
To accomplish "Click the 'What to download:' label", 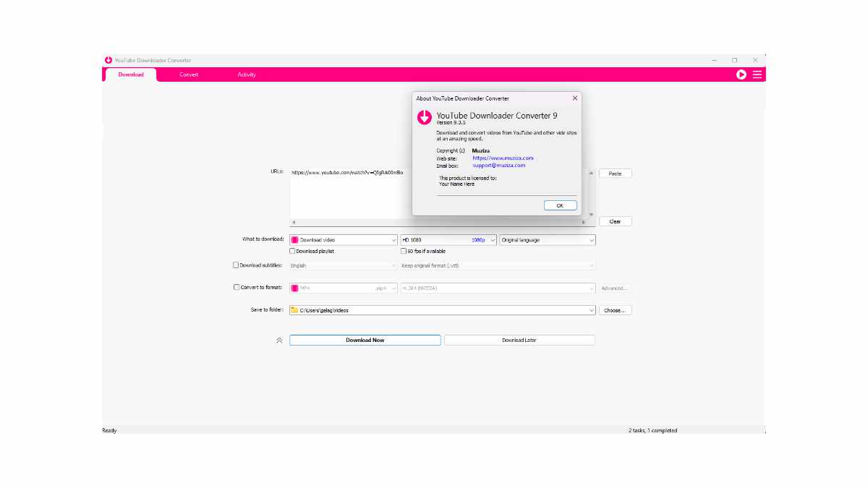I will (263, 239).
